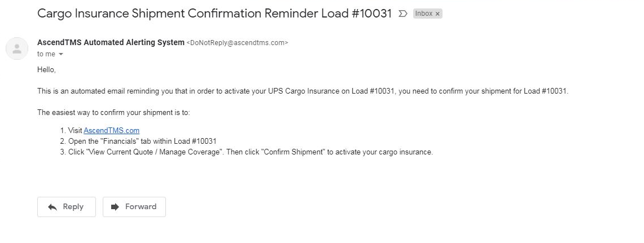644x243 pixels.
Task: Click the "Hello," greeting text
Action: [x=46, y=70]
